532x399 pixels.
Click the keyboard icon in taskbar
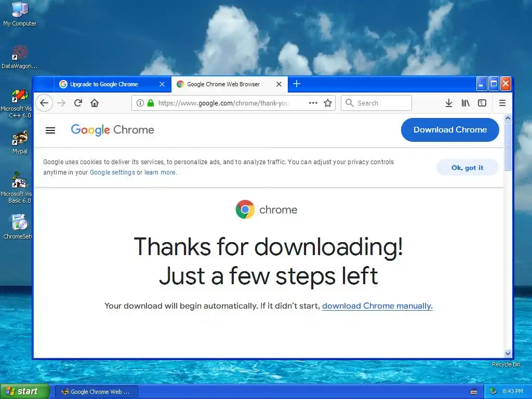point(474,392)
